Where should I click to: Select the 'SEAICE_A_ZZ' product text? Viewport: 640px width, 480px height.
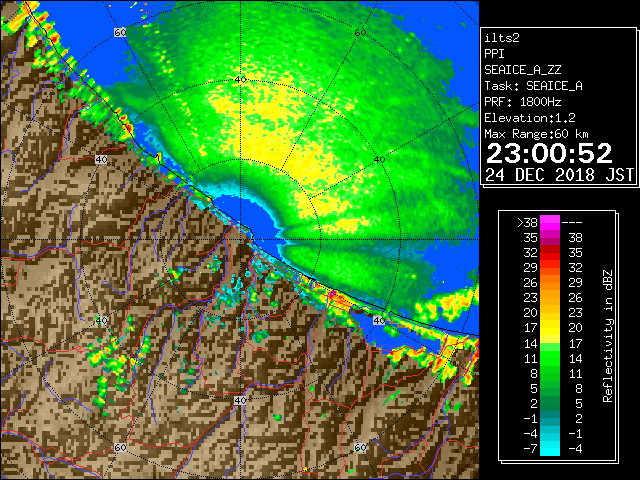point(522,70)
